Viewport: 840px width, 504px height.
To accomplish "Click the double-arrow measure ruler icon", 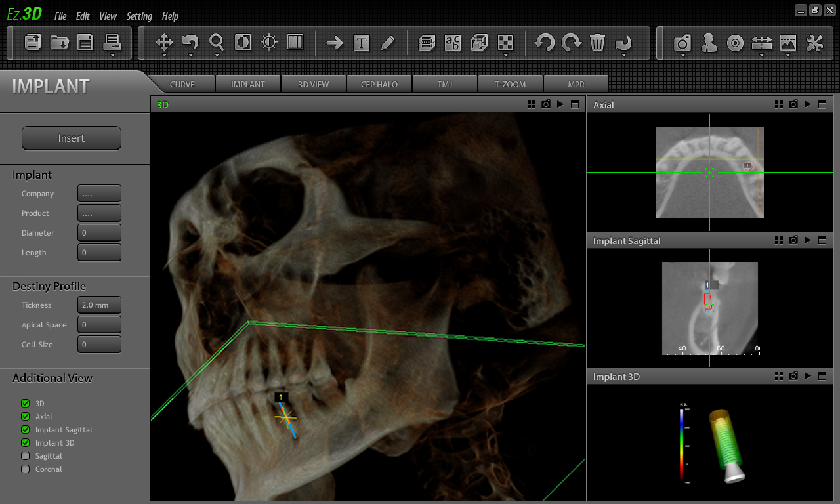I will click(762, 43).
